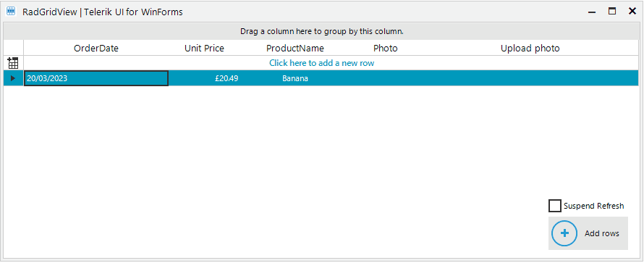Select the Photo column header
The height and width of the screenshot is (263, 644).
coord(385,48)
